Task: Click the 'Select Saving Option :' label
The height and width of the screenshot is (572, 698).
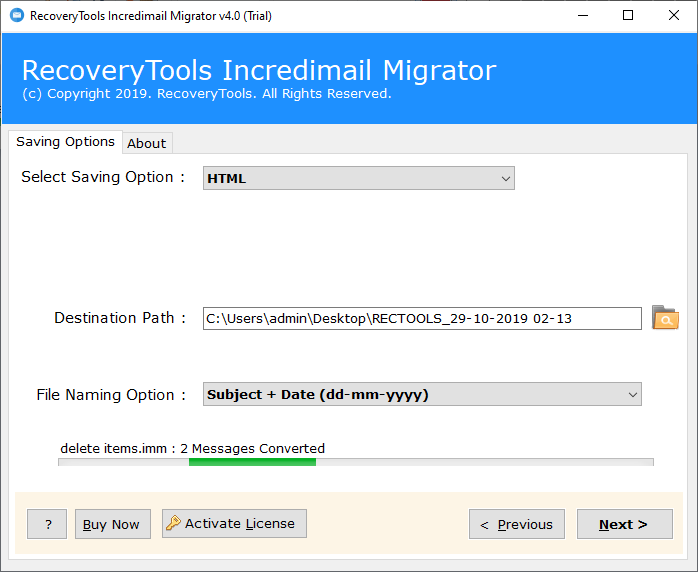Action: tap(103, 177)
